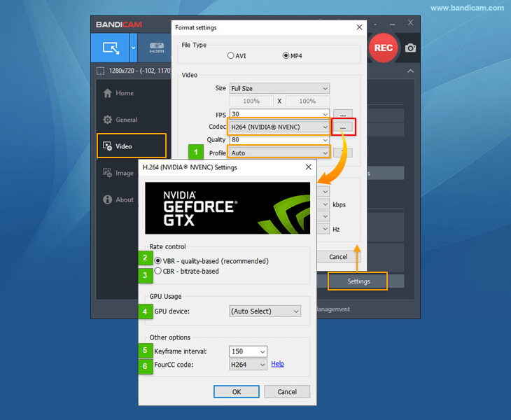Click the height percentage field showing 100%
511x420 pixels.
click(x=307, y=101)
